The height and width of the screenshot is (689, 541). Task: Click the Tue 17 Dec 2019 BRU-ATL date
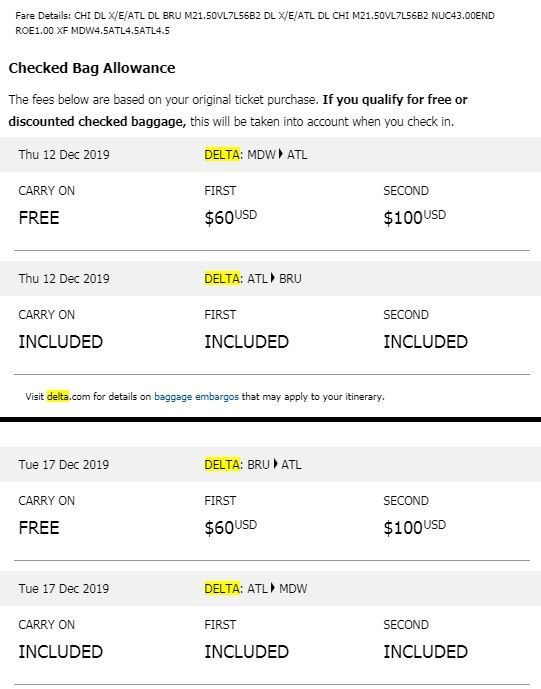coord(64,464)
